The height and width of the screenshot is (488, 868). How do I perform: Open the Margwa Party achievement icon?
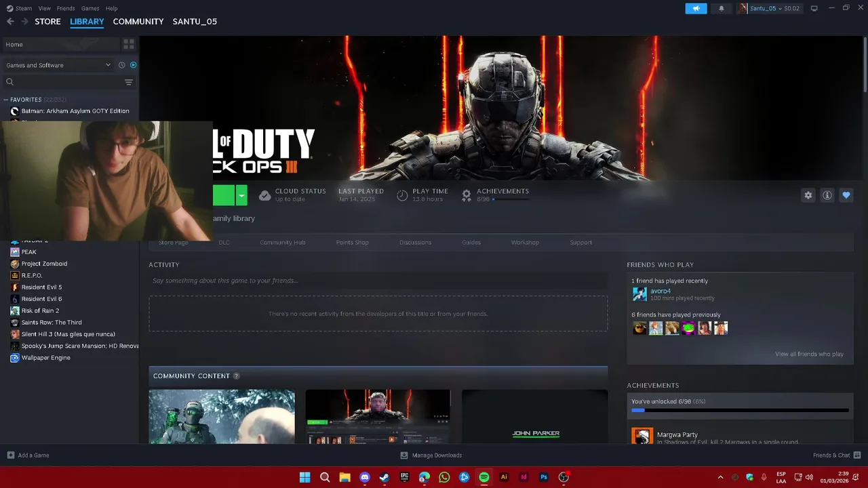(x=642, y=436)
